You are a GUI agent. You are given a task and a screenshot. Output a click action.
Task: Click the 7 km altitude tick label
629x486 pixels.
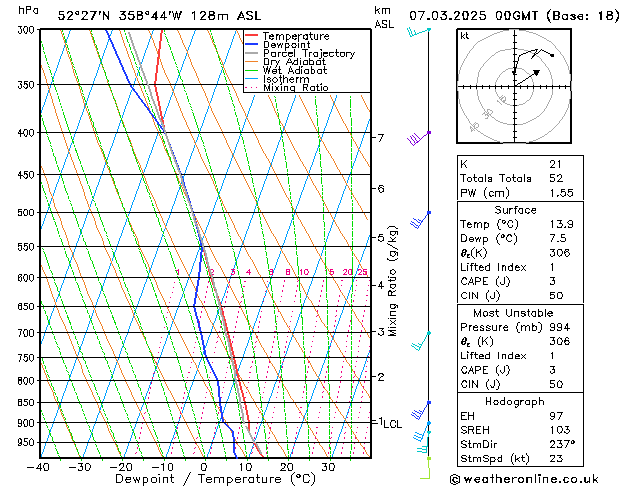click(381, 138)
